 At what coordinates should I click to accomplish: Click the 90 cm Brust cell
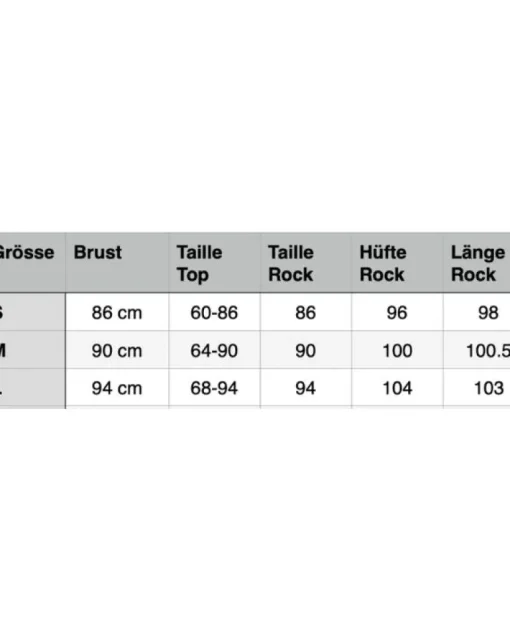[117, 350]
